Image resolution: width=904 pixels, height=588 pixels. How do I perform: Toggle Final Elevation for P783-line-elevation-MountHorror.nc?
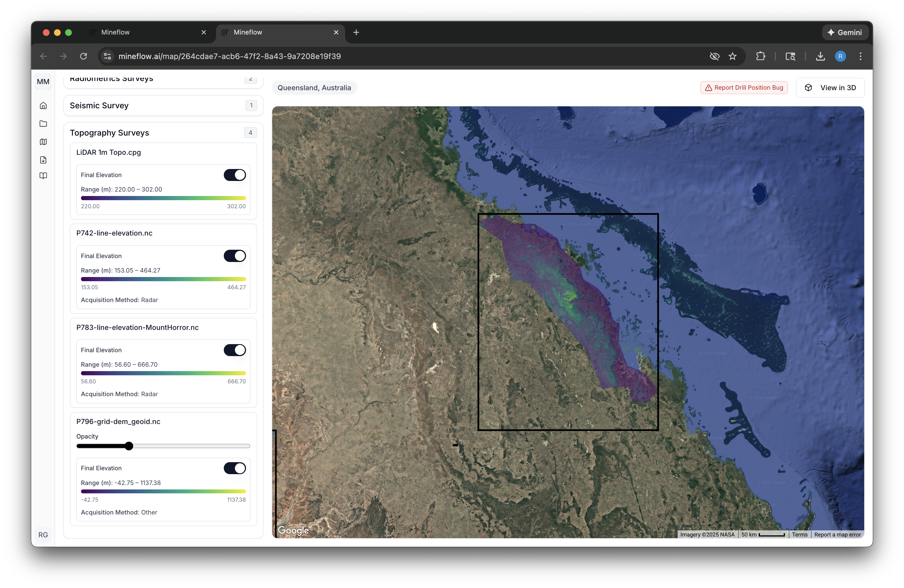(x=234, y=350)
